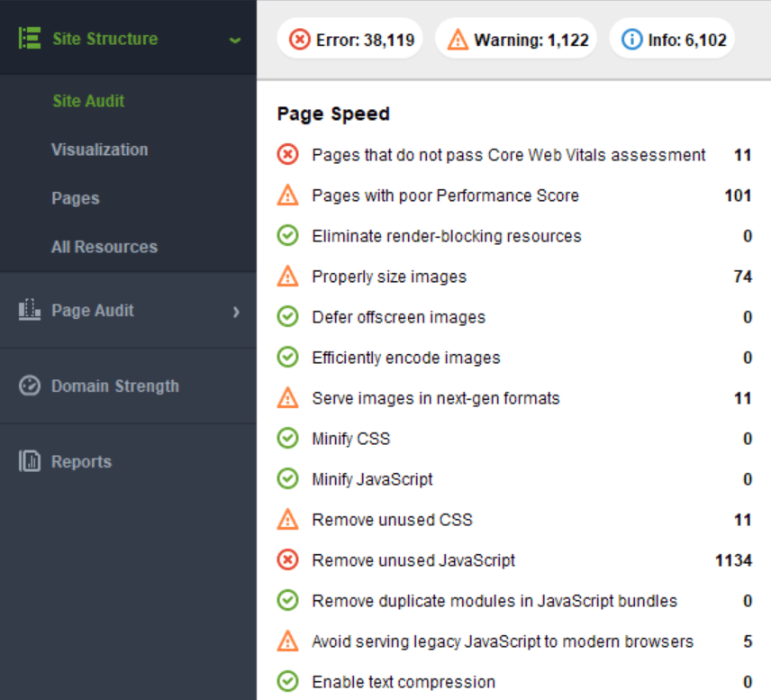Click the Page Audit chart icon
771x700 pixels.
(30, 310)
